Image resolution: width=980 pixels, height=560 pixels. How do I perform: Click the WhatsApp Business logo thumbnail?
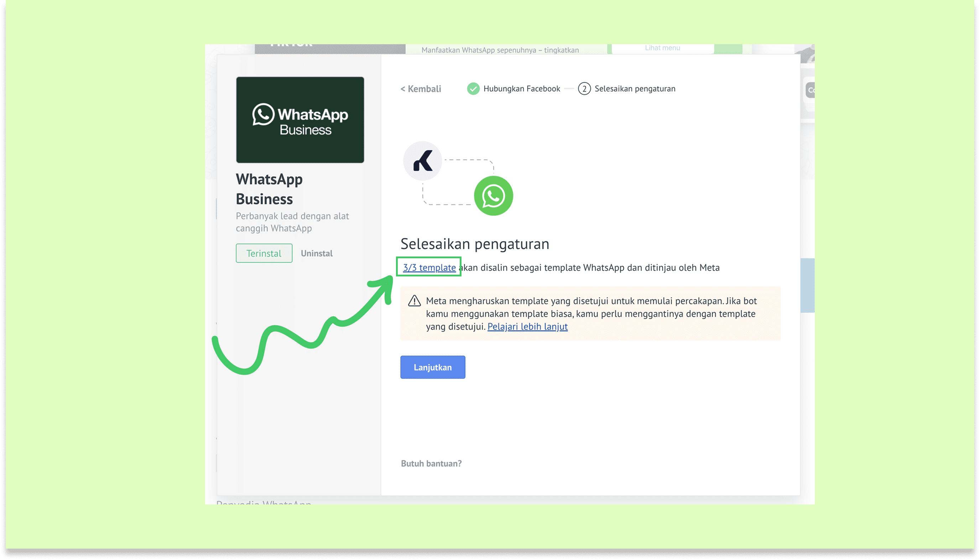tap(300, 120)
